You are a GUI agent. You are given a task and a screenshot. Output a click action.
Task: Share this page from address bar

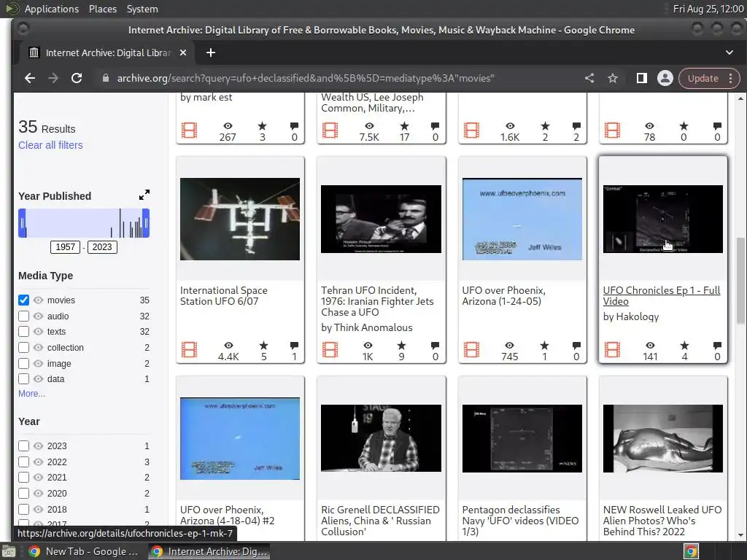point(589,78)
